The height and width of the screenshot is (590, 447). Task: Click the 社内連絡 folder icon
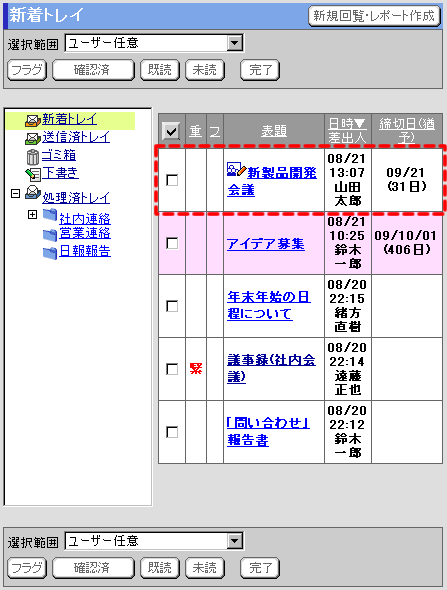click(x=50, y=215)
